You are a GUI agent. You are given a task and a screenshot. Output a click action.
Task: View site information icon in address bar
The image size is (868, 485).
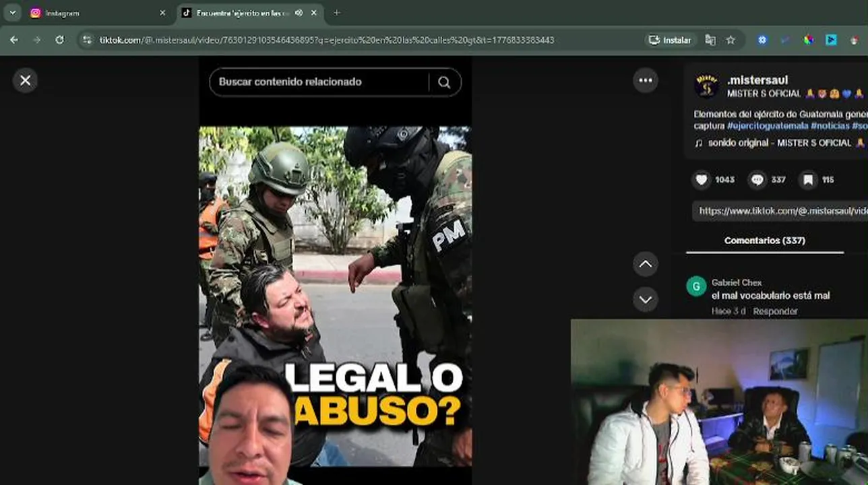pyautogui.click(x=86, y=40)
